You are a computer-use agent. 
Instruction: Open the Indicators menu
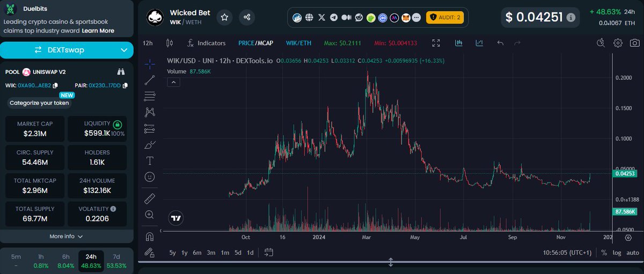(x=206, y=43)
